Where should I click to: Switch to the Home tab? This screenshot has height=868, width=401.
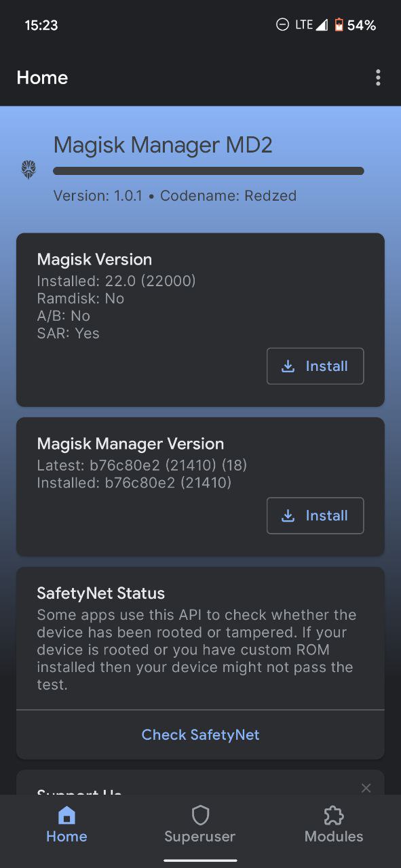[66, 825]
